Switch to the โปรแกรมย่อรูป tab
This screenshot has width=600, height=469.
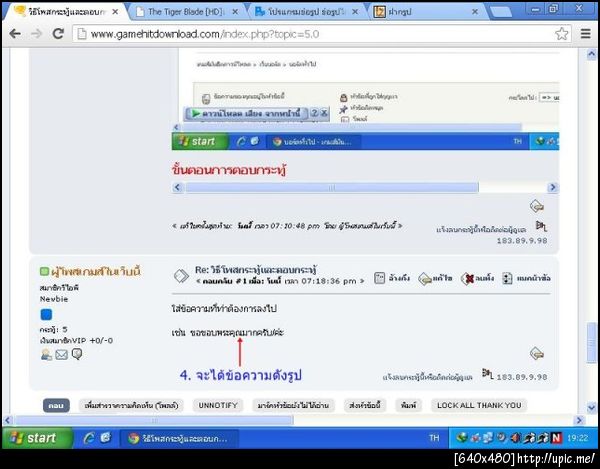tap(305, 12)
